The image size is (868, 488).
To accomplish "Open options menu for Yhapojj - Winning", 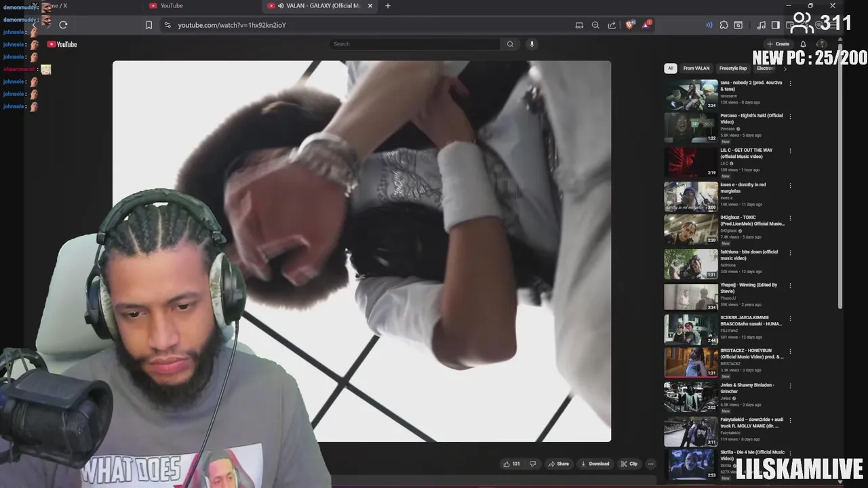I will [790, 285].
